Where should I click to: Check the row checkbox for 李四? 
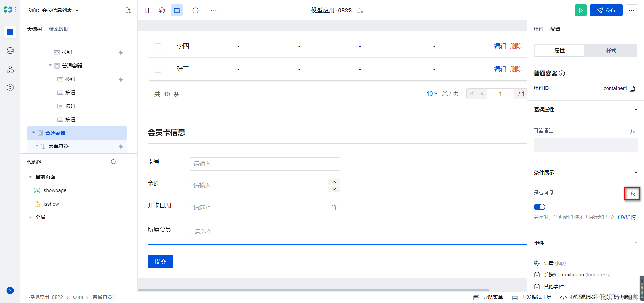(x=158, y=46)
